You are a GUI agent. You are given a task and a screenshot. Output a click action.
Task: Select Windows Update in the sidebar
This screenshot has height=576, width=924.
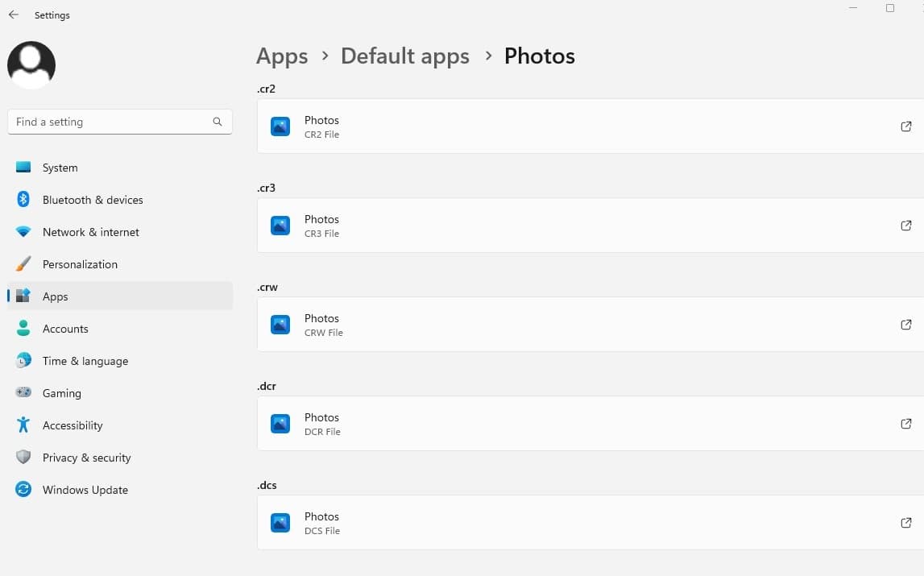click(85, 490)
